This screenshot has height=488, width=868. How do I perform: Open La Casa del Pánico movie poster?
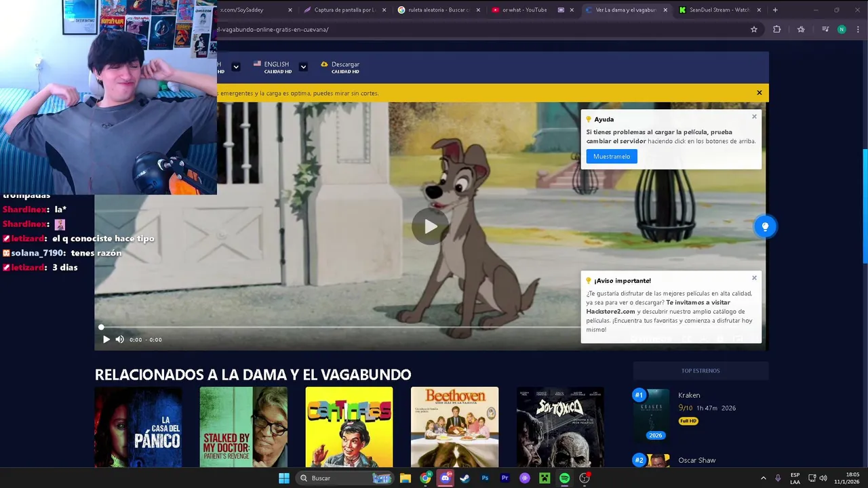pos(138,427)
